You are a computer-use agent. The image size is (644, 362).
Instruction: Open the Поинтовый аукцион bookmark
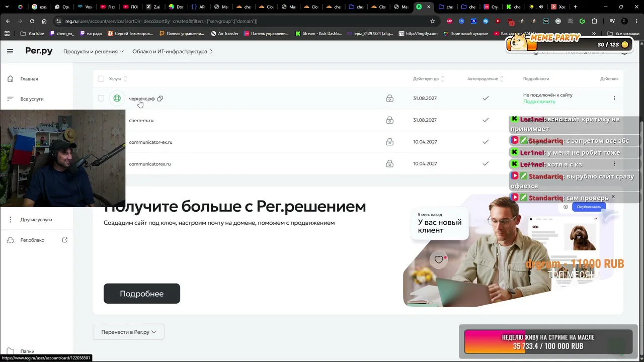(465, 34)
